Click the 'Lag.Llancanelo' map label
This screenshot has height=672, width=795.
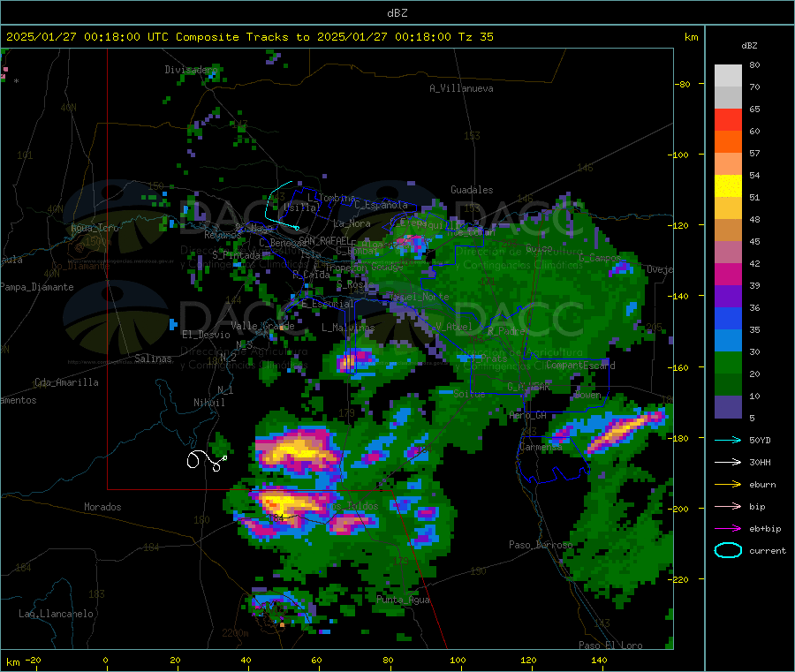(x=56, y=614)
